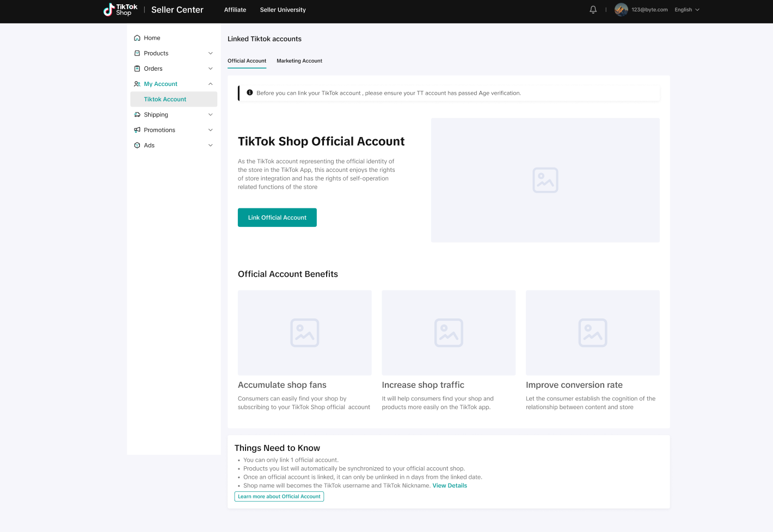The width and height of the screenshot is (773, 532).
Task: Open the View Details link
Action: (450, 486)
